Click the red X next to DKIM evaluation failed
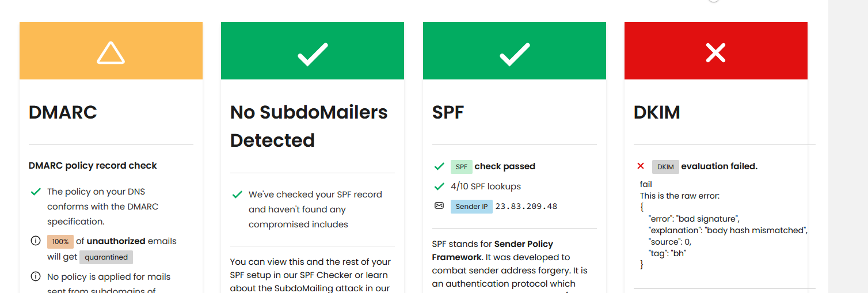The image size is (868, 293). point(641,166)
